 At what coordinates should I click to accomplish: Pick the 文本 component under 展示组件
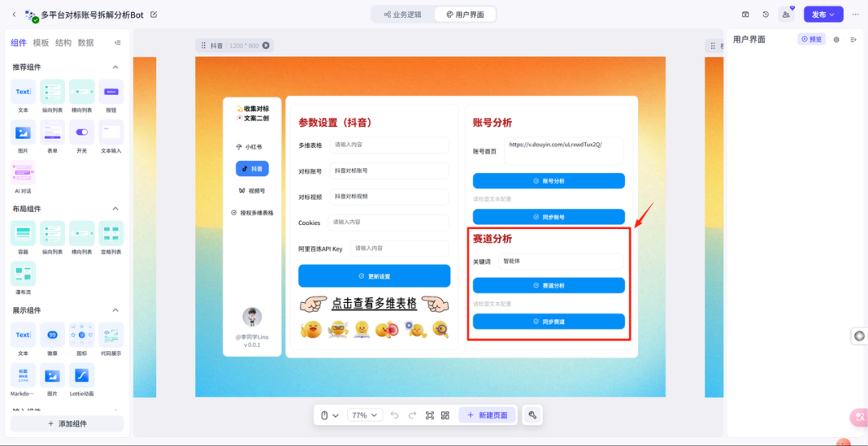coord(23,339)
